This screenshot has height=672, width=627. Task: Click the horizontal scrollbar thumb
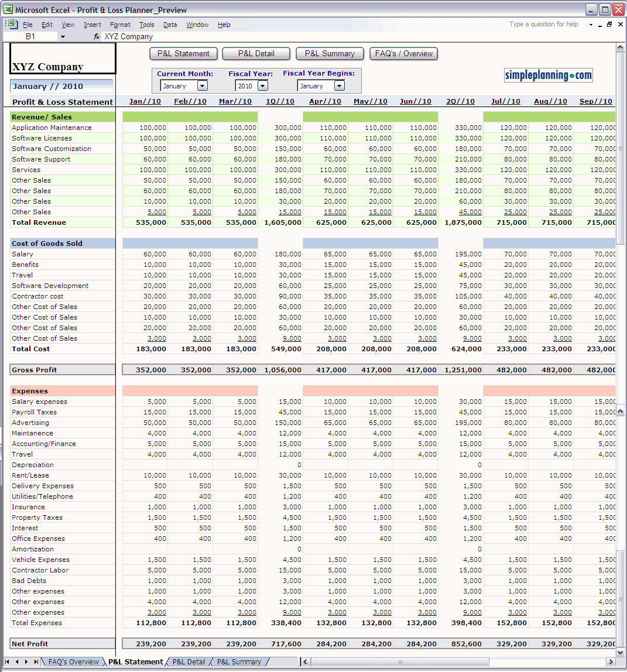click(x=400, y=661)
